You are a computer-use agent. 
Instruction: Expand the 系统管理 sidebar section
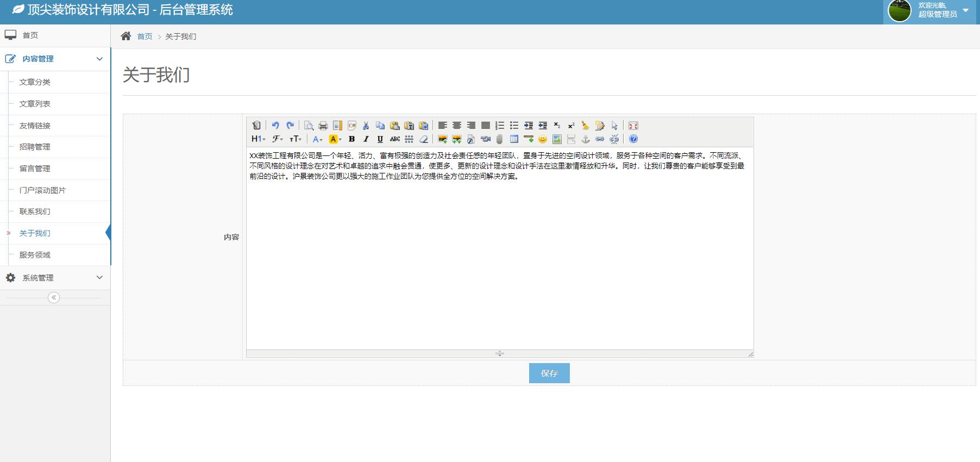click(55, 278)
